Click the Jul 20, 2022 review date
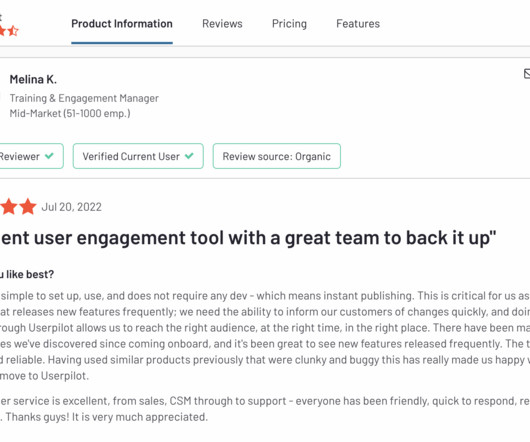The image size is (530, 442). coord(71,207)
